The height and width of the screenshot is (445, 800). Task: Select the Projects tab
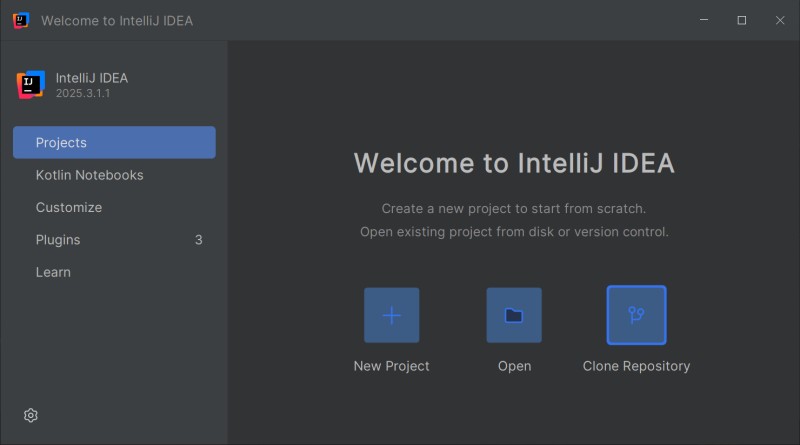[114, 142]
